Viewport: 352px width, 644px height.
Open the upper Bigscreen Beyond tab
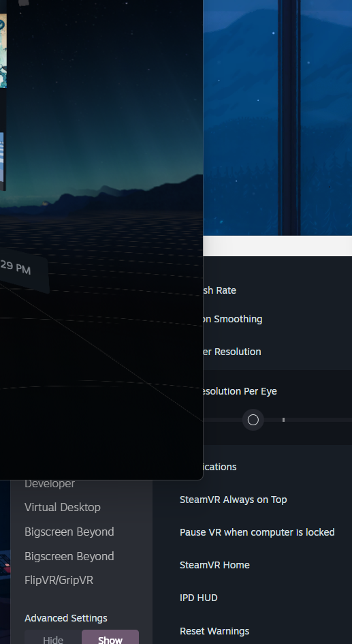click(x=69, y=532)
